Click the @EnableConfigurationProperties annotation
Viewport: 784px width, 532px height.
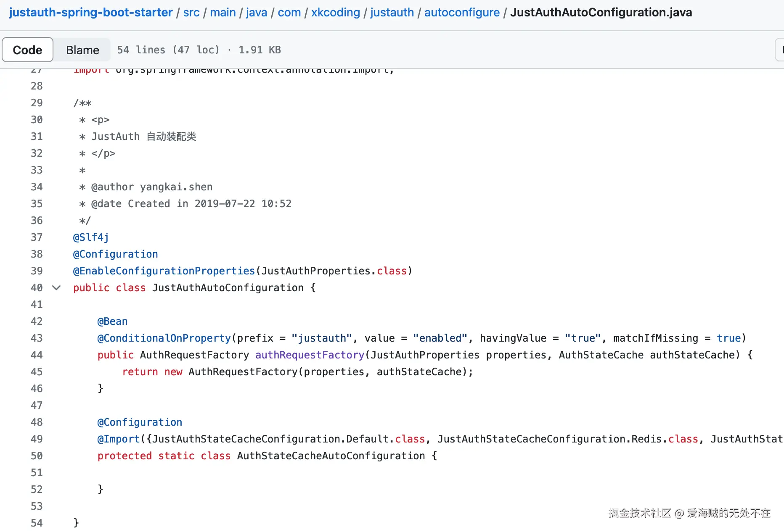[x=164, y=271]
